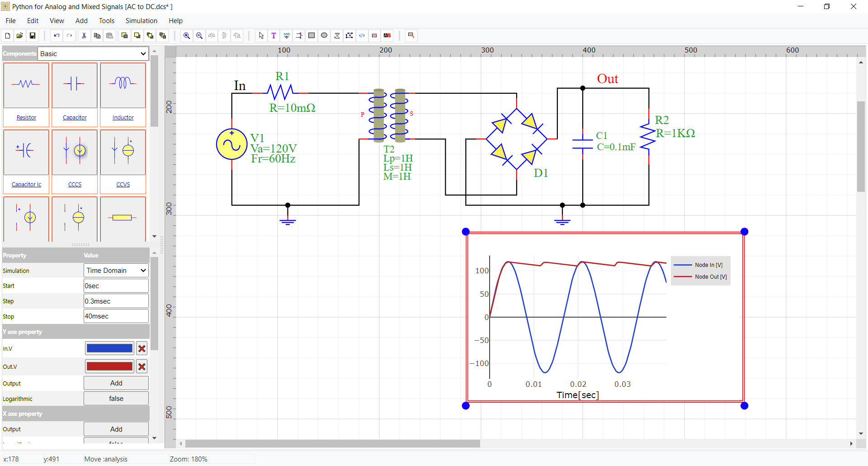Screen dimensions: 868x466
Task: Edit the Step value field
Action: coord(116,301)
